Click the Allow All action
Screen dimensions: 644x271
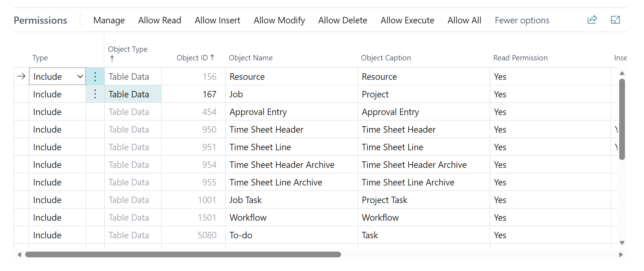pos(464,20)
